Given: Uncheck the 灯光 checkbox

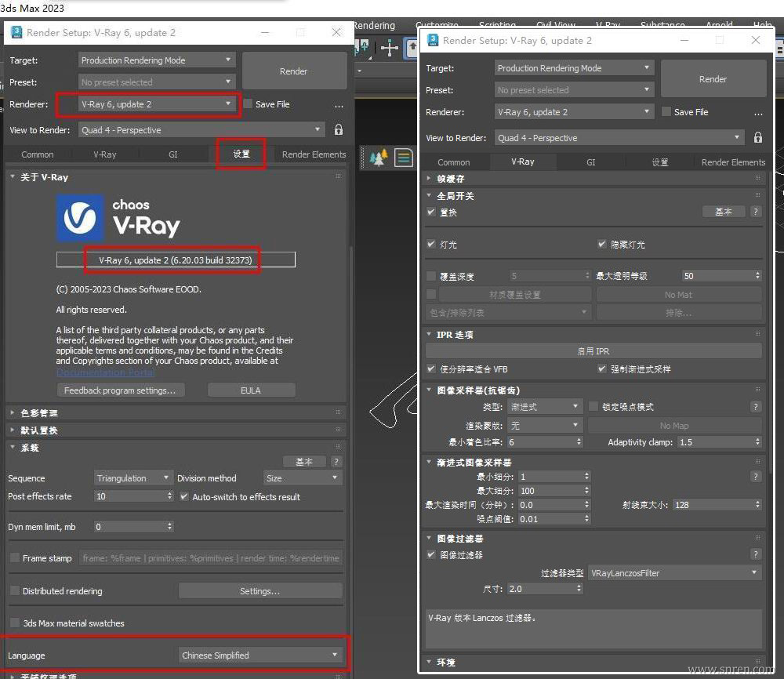Looking at the screenshot, I should point(431,245).
